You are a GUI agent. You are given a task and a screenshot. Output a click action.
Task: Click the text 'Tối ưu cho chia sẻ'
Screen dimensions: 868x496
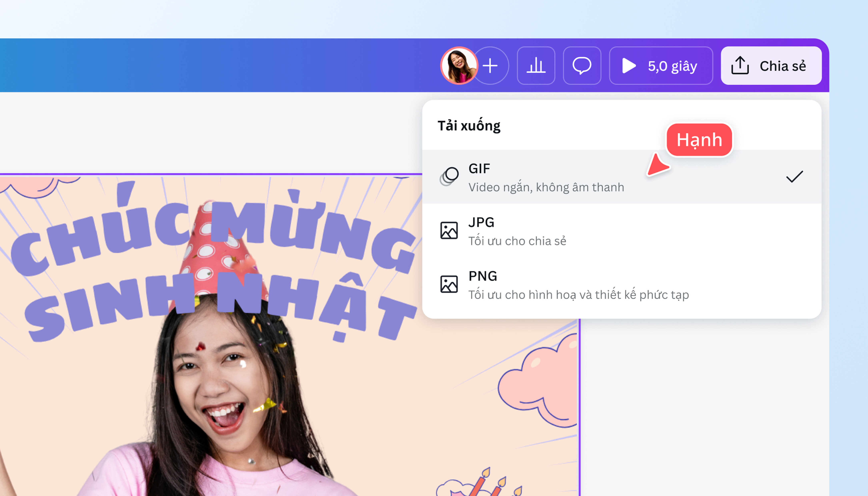(x=517, y=241)
